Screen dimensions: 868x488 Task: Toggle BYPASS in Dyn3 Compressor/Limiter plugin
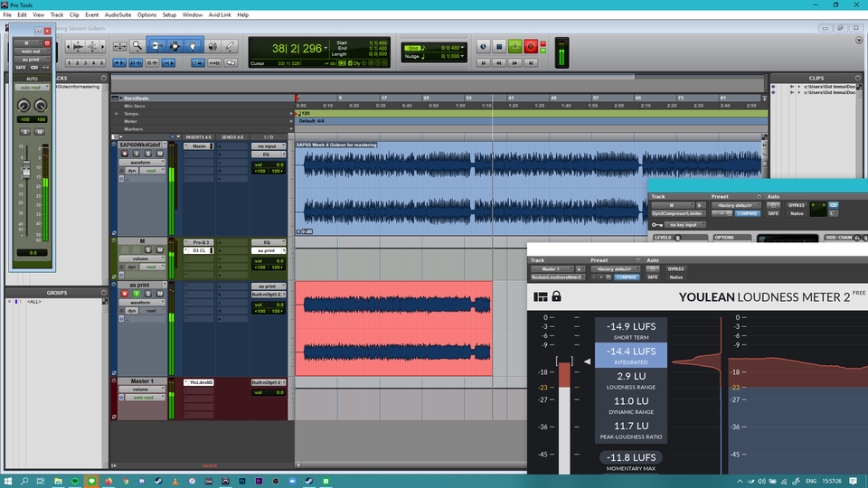[796, 205]
